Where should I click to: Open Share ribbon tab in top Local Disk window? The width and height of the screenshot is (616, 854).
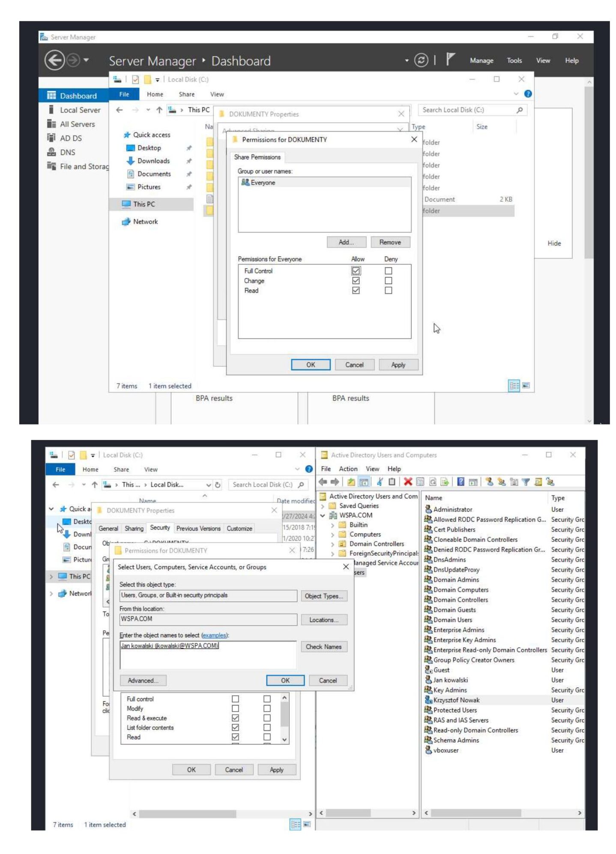186,94
